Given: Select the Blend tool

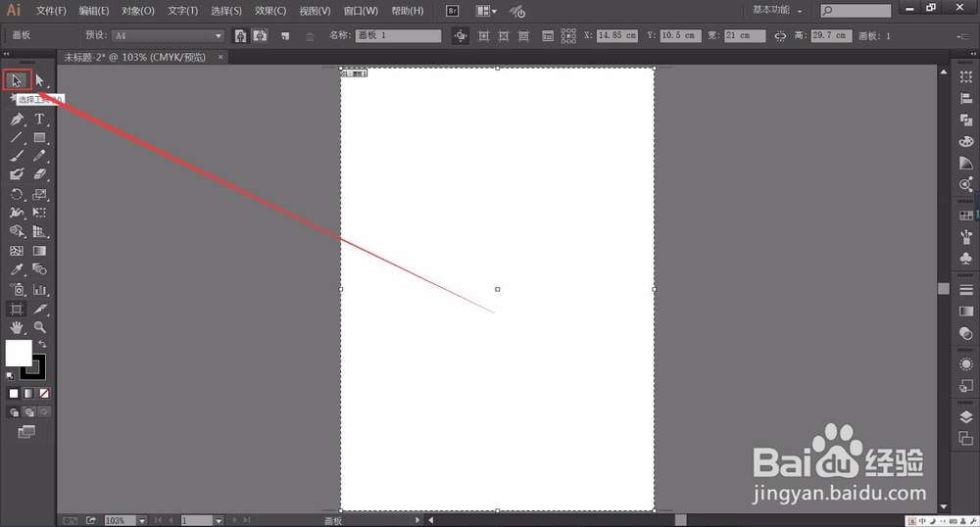Looking at the screenshot, I should pos(40,269).
